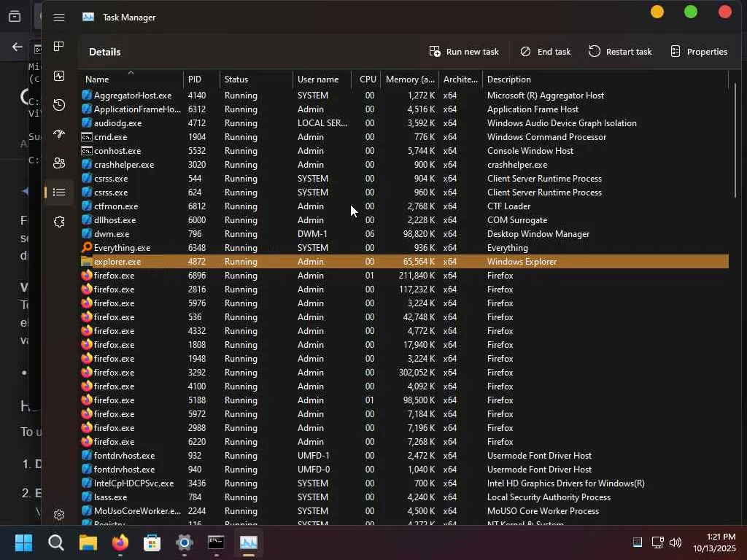
Task: Select csrss.exe with PID 624
Action: tap(404, 192)
